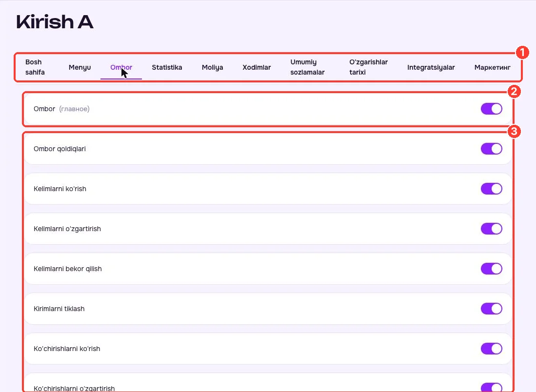Toggle the main Ombor (главное) switch
Screen dimensions: 536x392
click(491, 109)
